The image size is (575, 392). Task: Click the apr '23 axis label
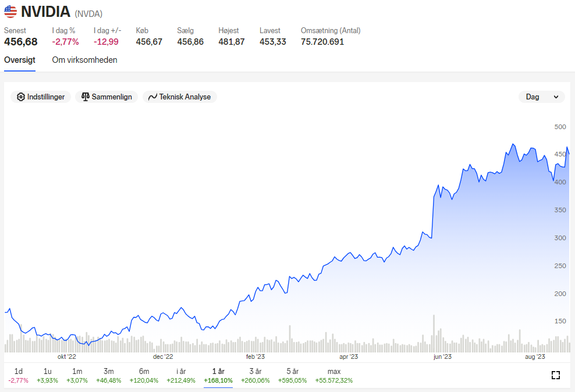pos(349,357)
